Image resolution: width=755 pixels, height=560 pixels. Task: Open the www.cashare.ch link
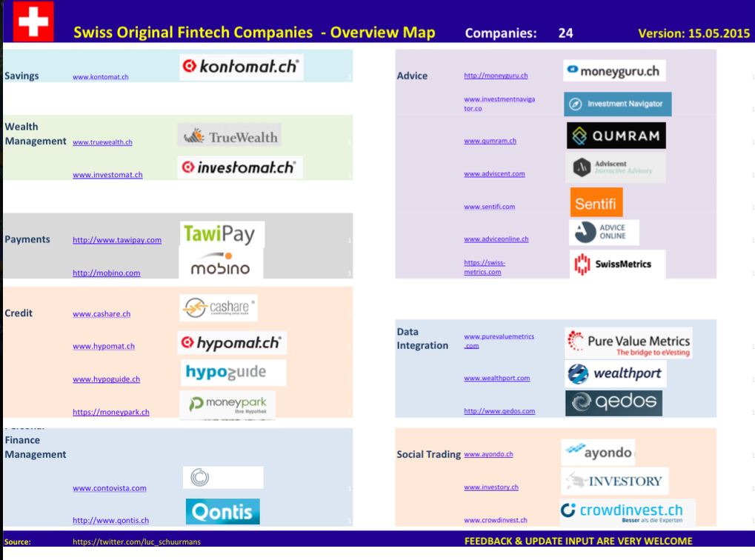102,313
